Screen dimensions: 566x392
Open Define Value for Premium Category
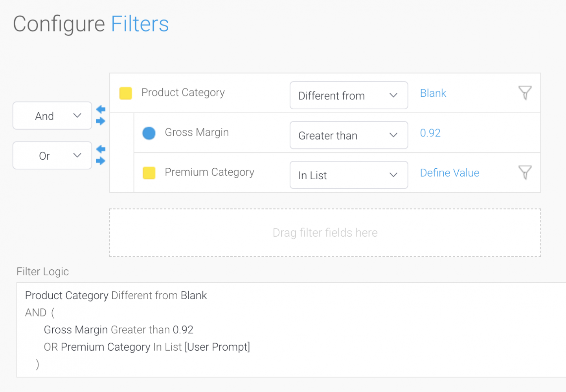pos(449,172)
